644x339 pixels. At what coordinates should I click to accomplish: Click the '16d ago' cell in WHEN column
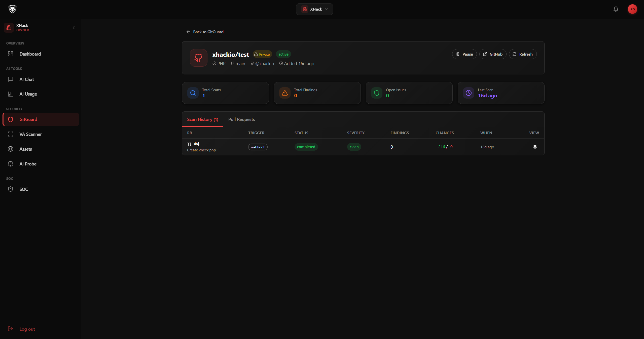tap(487, 147)
